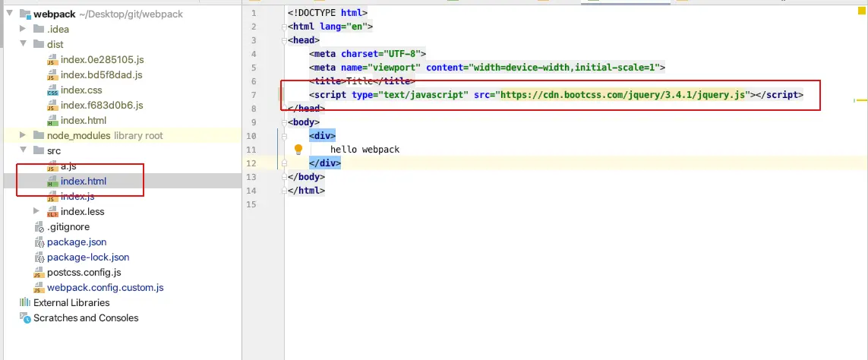Fold the html tag at line 2
The image size is (868, 360).
click(284, 27)
